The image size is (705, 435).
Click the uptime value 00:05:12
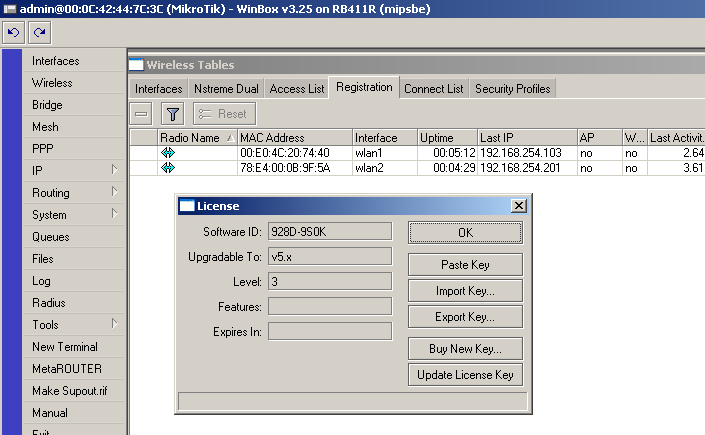(454, 153)
